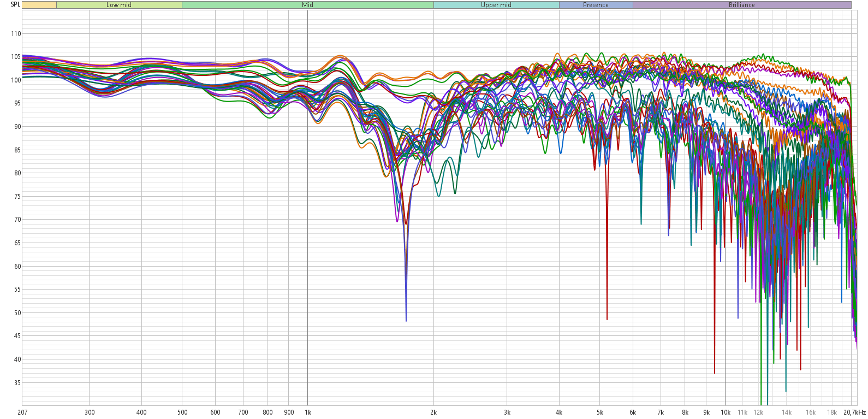Select the 55 value on SPL axis
868x419 pixels.
pos(17,290)
